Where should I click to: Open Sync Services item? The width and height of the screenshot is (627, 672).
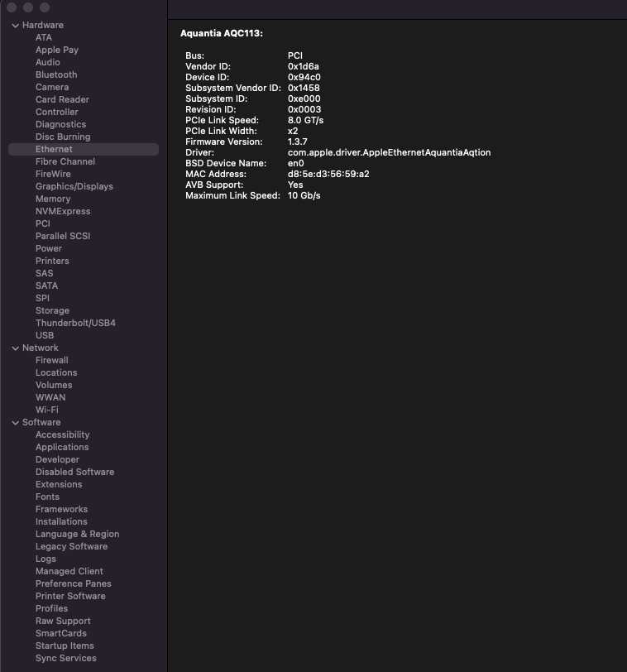[65, 659]
